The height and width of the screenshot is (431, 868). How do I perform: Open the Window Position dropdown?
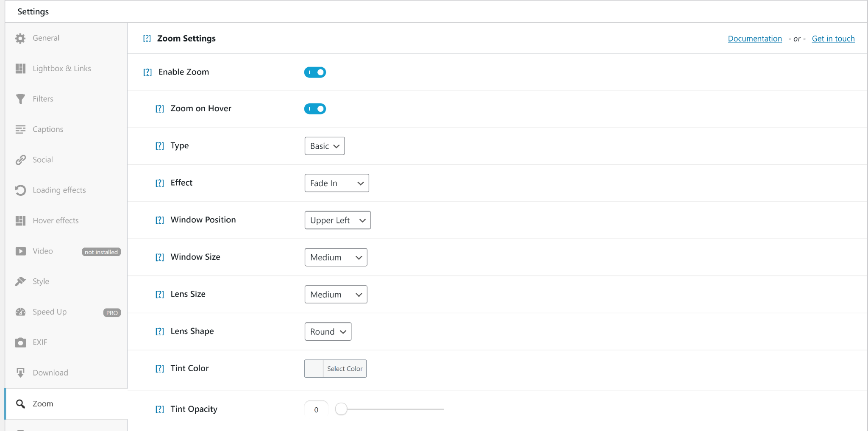[x=337, y=220]
